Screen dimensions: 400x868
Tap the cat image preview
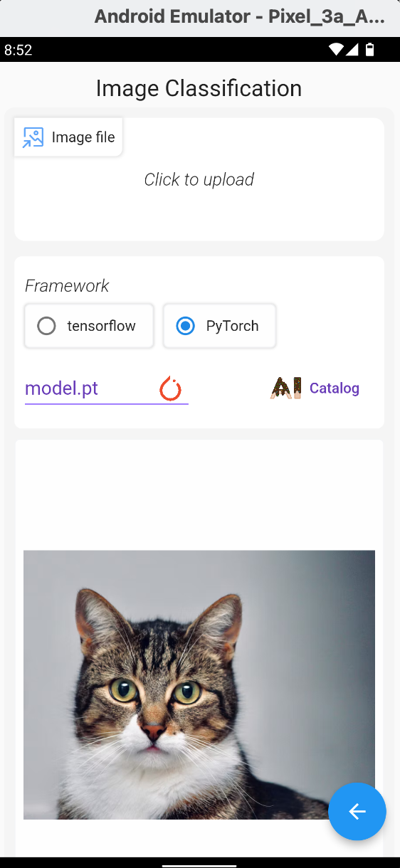199,684
